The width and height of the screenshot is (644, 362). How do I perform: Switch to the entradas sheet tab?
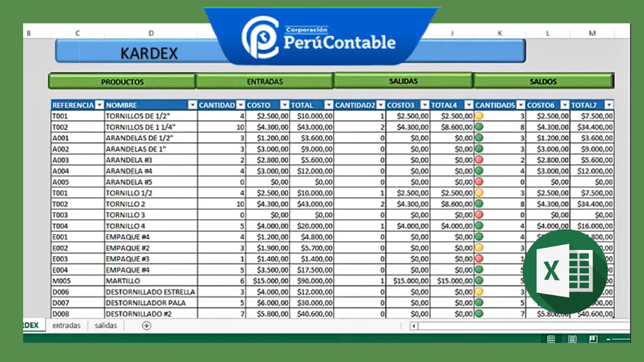point(67,325)
